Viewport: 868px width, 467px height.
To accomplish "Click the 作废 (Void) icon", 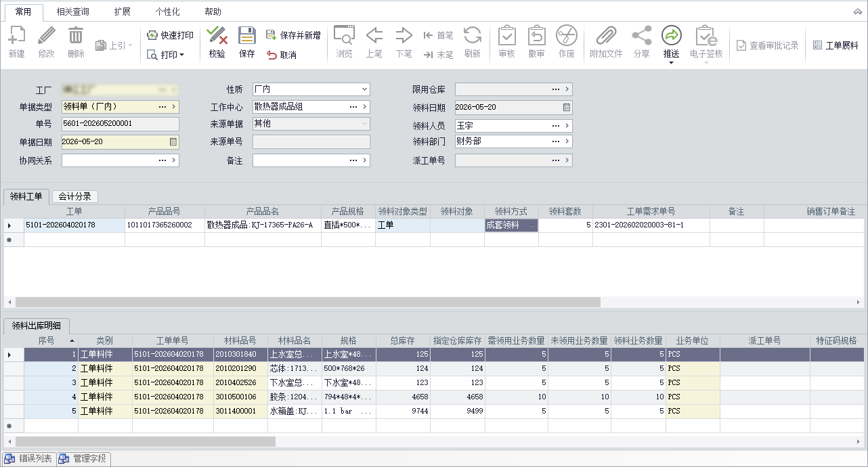I will point(567,35).
